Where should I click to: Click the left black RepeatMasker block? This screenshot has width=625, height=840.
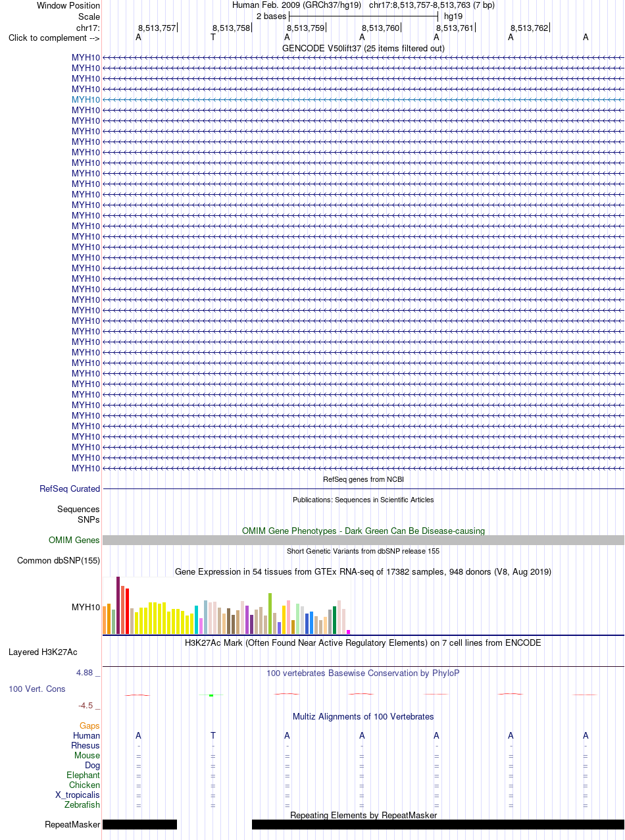pyautogui.click(x=139, y=824)
